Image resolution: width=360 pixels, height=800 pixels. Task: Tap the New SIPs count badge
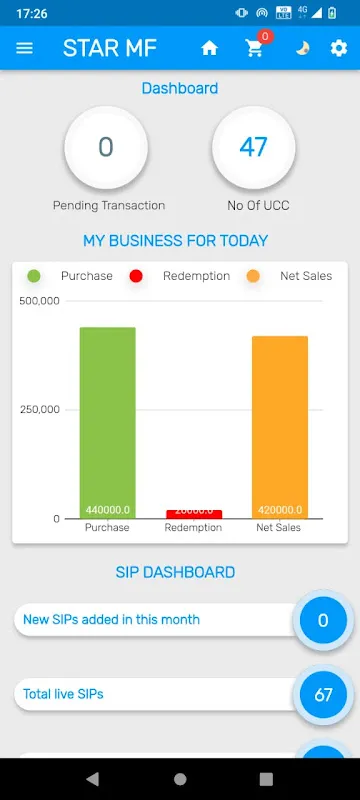pos(323,620)
